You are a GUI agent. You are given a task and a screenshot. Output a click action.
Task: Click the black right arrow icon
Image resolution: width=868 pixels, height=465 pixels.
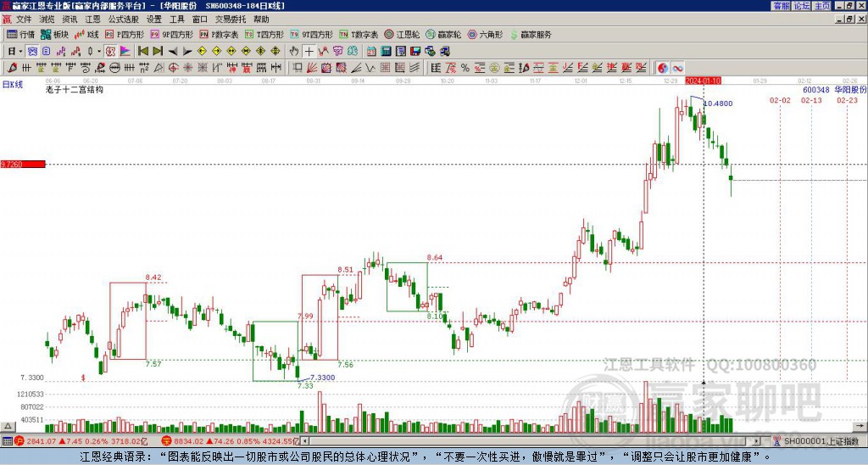click(x=187, y=52)
